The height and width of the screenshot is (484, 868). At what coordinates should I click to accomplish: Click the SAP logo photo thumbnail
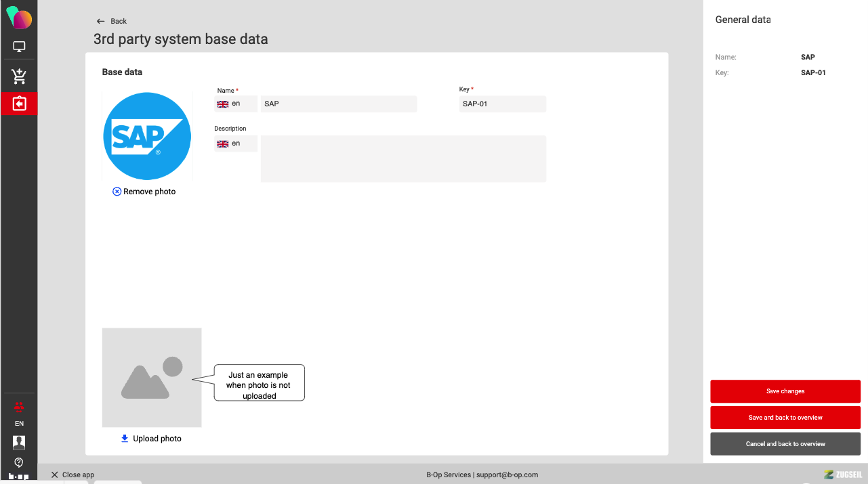[147, 136]
